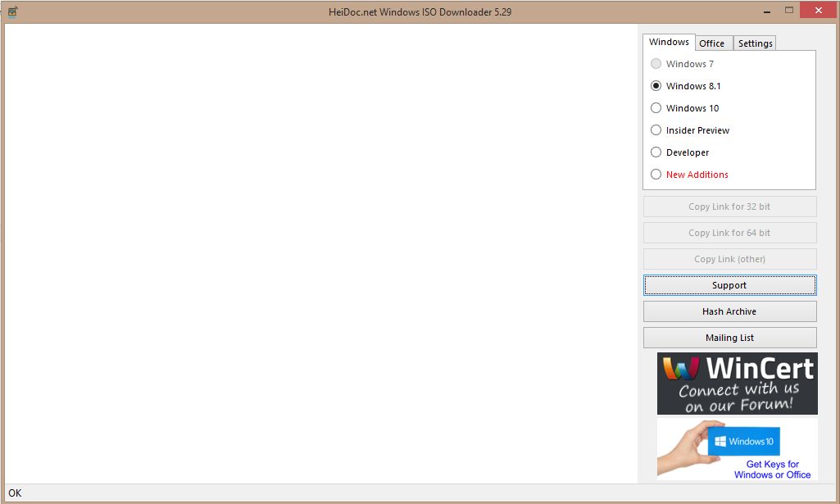Click Copy Link for 32 bit button
This screenshot has width=840, height=504.
pos(729,207)
